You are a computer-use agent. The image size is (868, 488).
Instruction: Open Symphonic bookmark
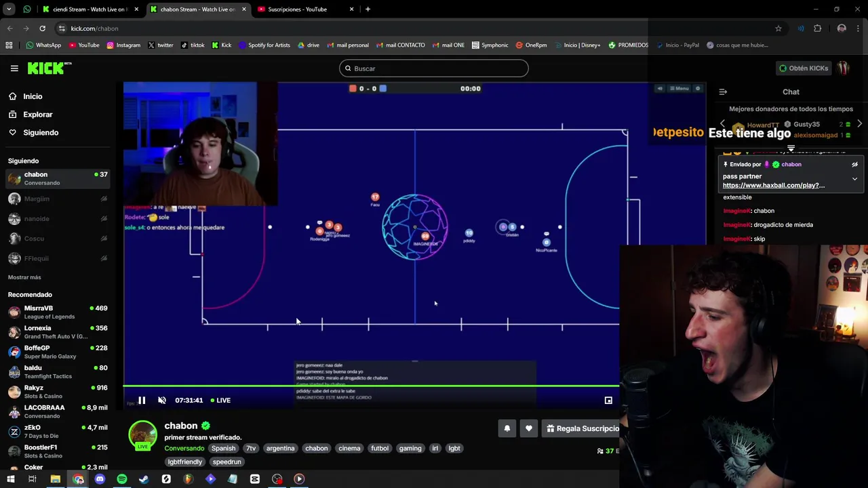coord(490,45)
